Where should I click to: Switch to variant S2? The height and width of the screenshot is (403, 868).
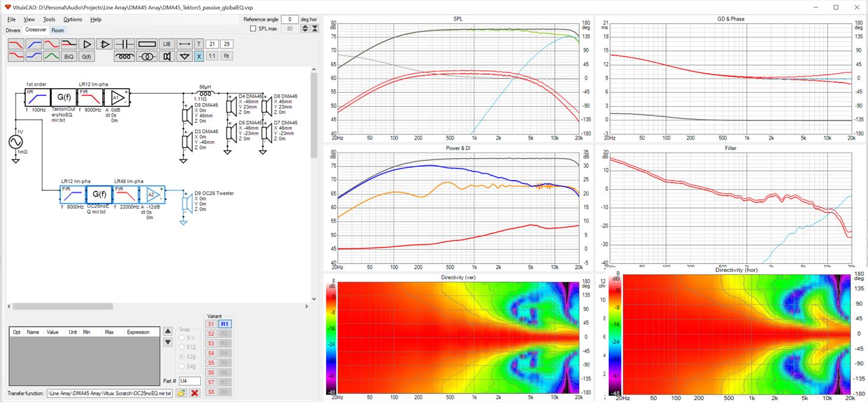click(211, 334)
